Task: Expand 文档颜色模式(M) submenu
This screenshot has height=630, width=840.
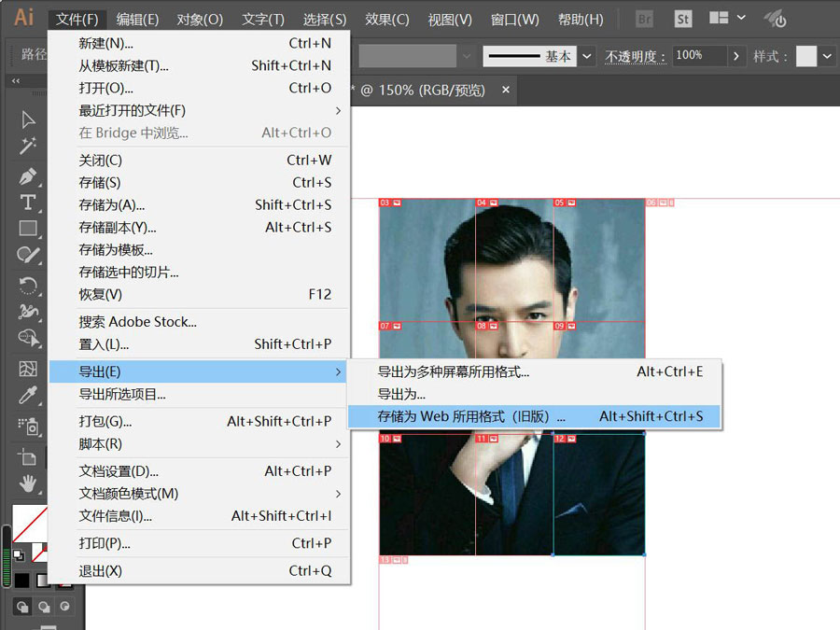Action: [x=338, y=494]
